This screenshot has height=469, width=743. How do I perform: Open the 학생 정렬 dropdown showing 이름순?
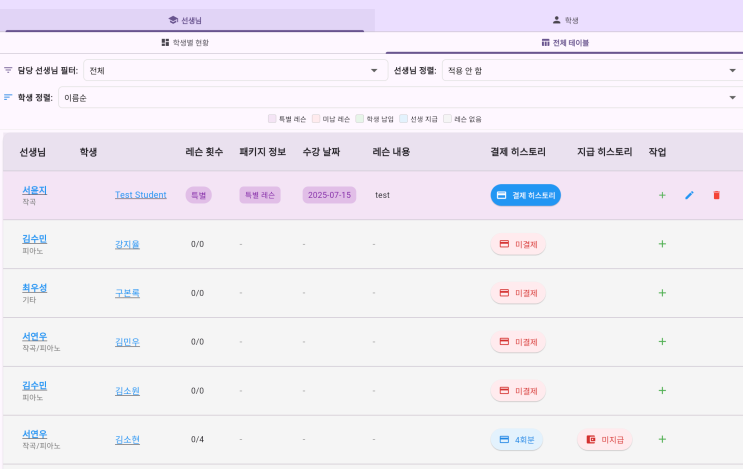point(400,98)
